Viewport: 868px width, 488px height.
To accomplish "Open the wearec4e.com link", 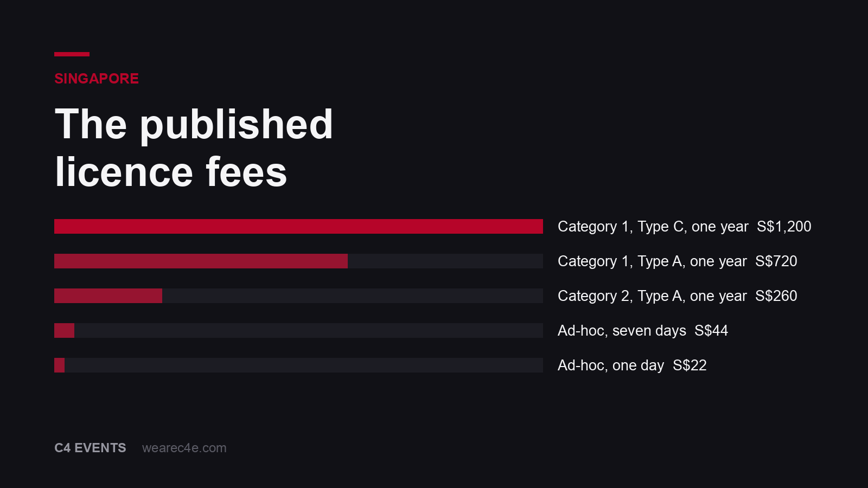I will coord(184,448).
